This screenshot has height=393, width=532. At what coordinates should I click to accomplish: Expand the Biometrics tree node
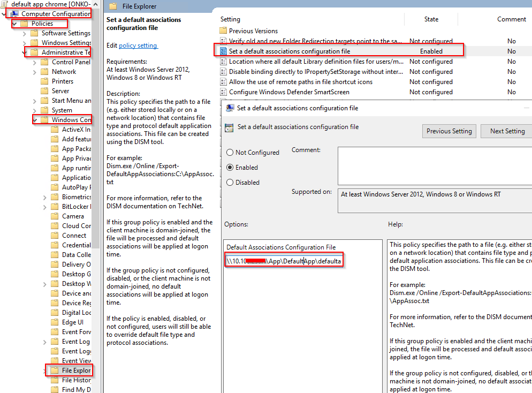[x=45, y=197]
